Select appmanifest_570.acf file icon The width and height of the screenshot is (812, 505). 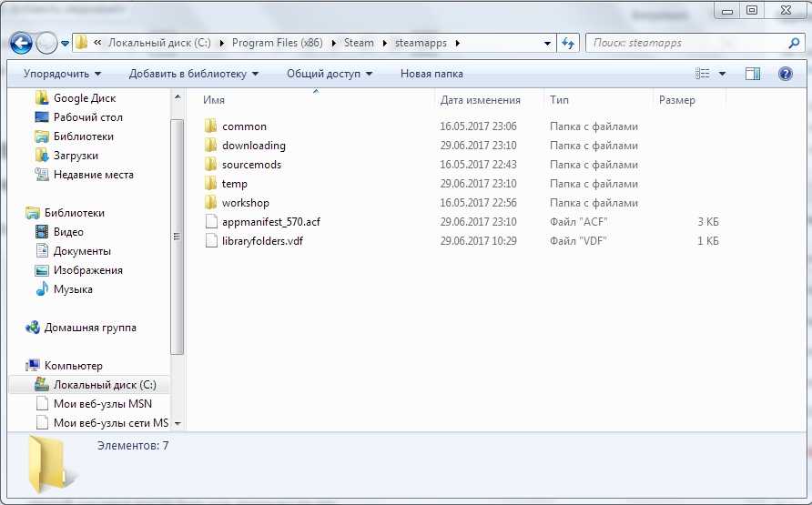211,222
